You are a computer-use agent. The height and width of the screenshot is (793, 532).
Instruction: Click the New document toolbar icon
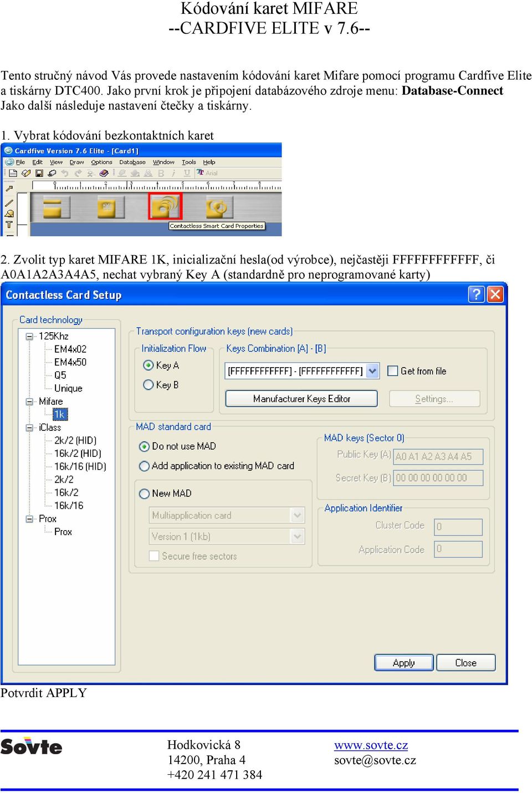pos(13,173)
